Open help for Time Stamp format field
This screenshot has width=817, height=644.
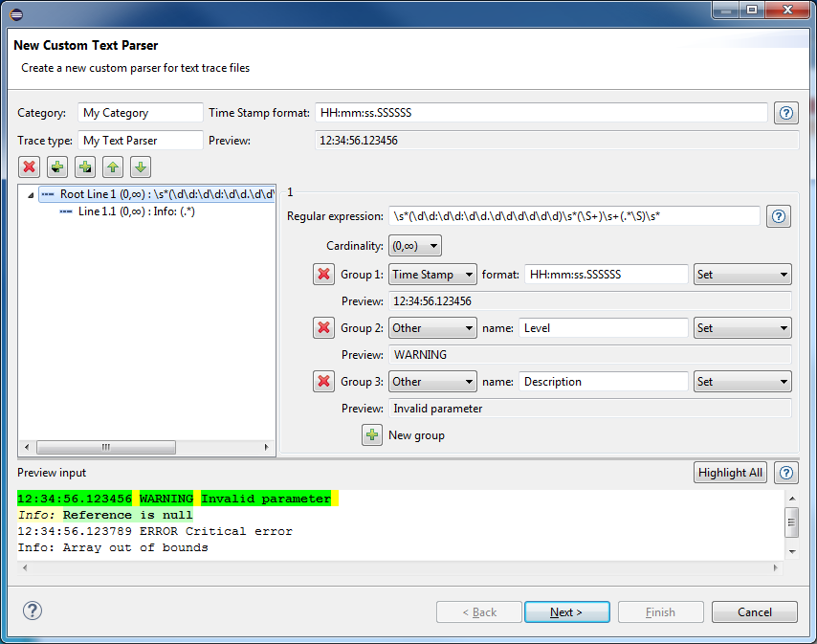786,113
